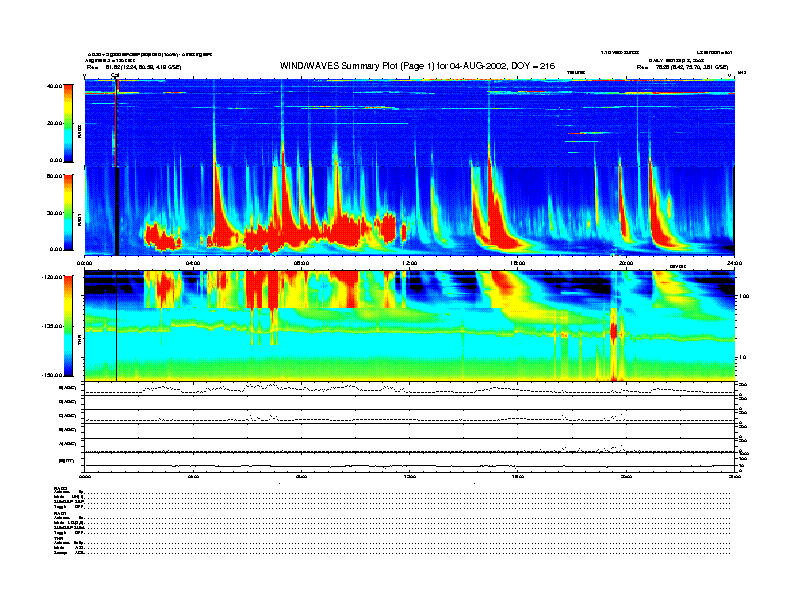Viewport: 792px width, 612px height.
Task: Click the 40.00 label on RAD2 scale
Action: [54, 86]
